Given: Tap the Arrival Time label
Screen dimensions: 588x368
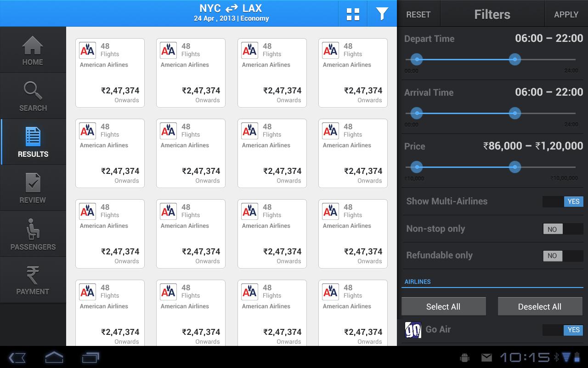Looking at the screenshot, I should coord(429,92).
